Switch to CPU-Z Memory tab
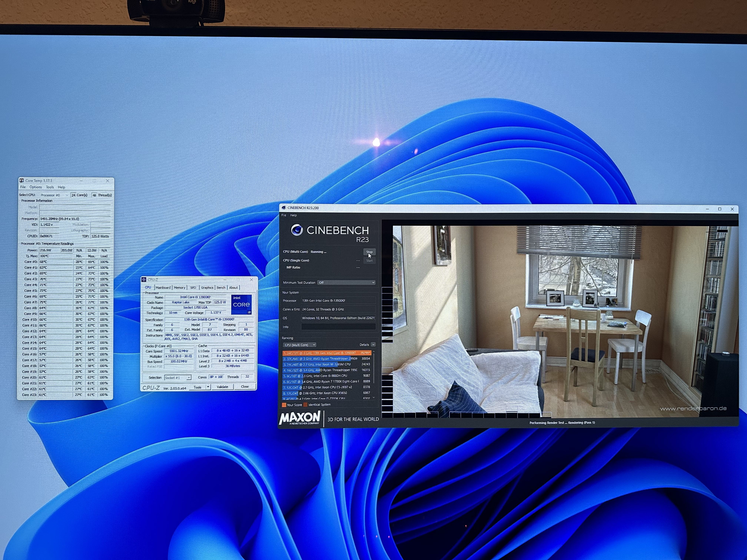Image resolution: width=747 pixels, height=560 pixels. click(180, 288)
